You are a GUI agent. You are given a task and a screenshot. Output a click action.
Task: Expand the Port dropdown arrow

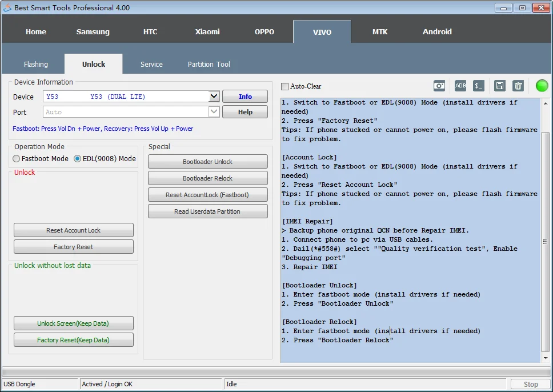coord(214,112)
